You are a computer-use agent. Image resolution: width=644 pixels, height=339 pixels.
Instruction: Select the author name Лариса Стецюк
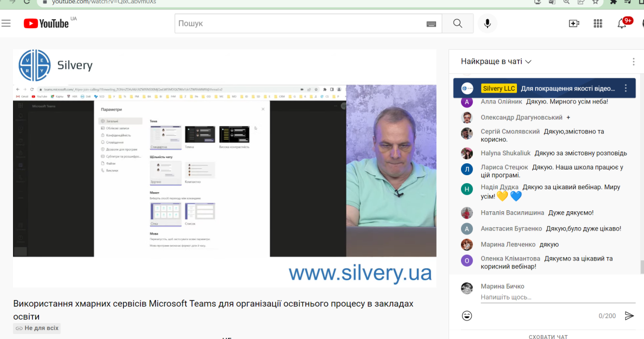(504, 167)
